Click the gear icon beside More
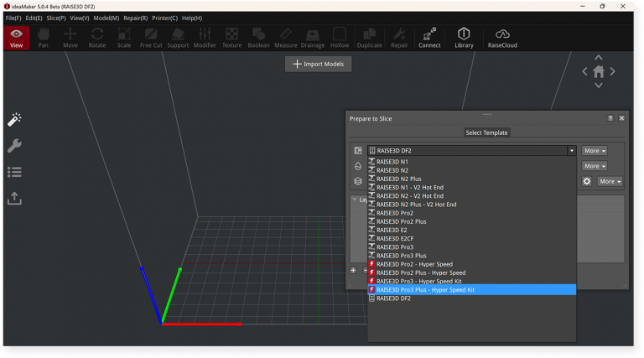The image size is (644, 358). pos(587,181)
